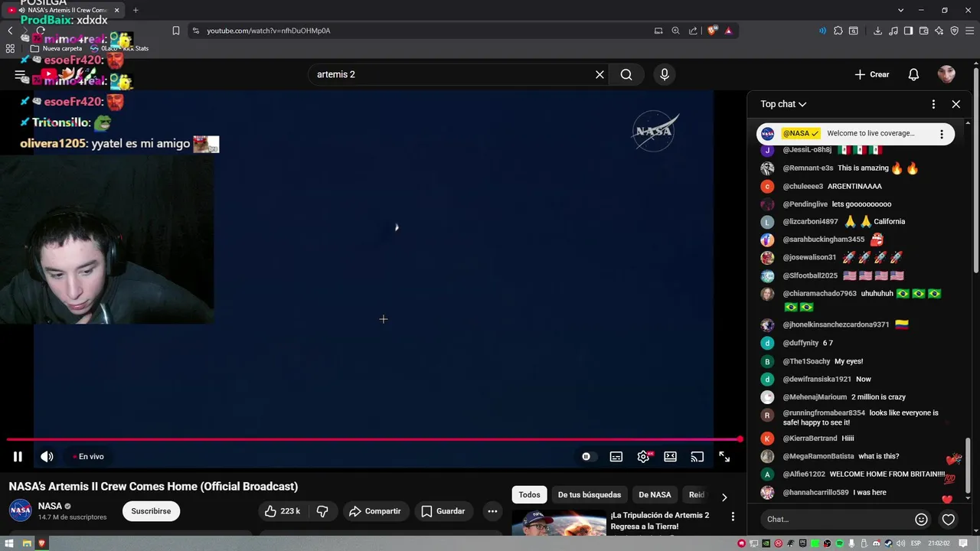Pause the NASA live video
Image resolution: width=980 pixels, height=551 pixels.
(18, 457)
